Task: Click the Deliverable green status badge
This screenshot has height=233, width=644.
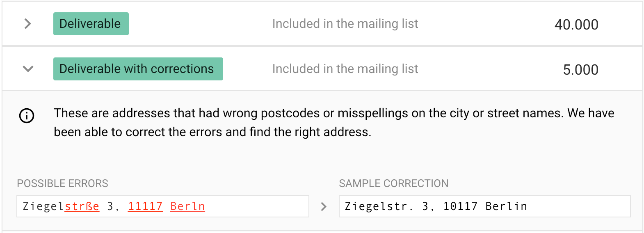Action: click(91, 24)
